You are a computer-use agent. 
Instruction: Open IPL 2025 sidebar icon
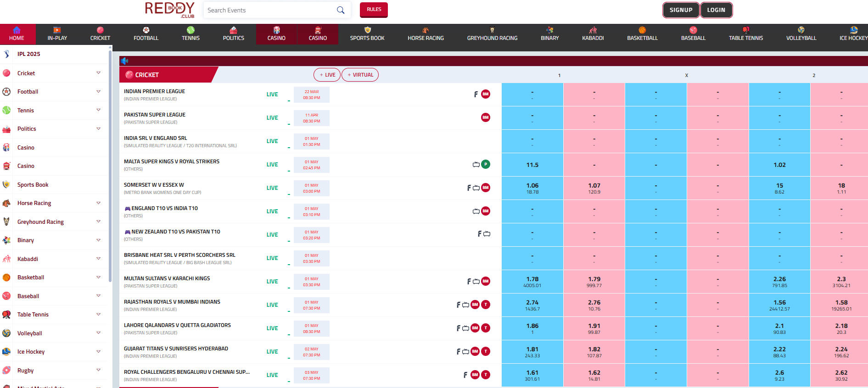[x=6, y=54]
